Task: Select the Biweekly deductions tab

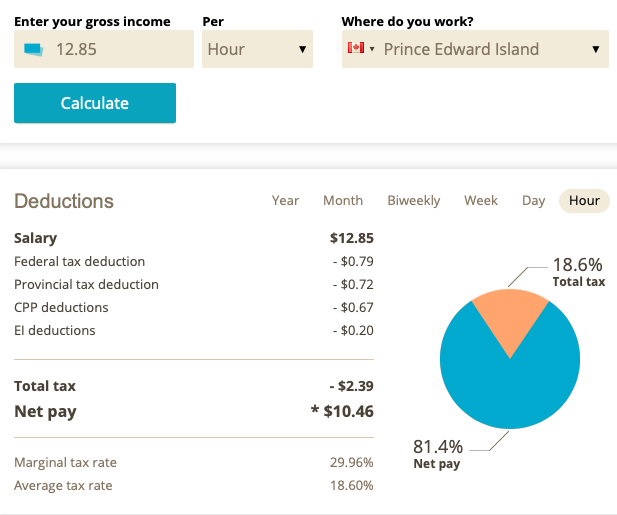Action: [413, 200]
